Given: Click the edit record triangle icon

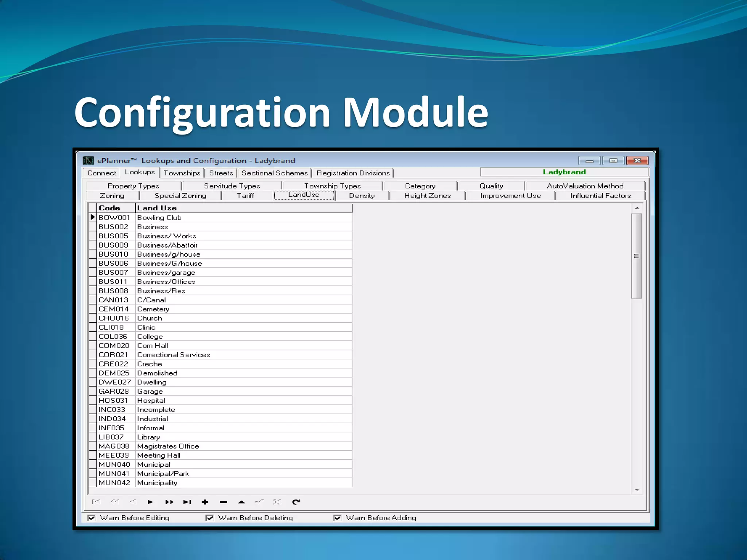Looking at the screenshot, I should [241, 502].
